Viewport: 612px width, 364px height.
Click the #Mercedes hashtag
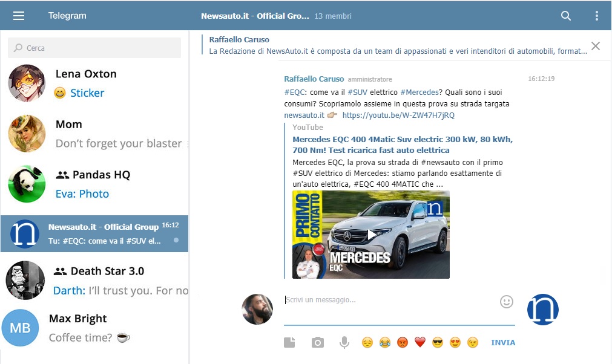pos(420,93)
